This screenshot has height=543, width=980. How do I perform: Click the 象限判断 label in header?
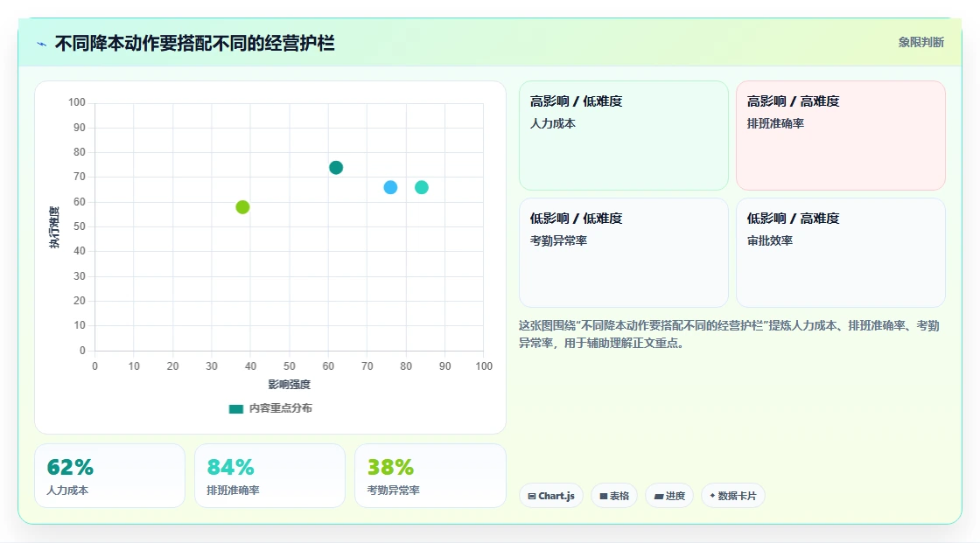[x=920, y=43]
